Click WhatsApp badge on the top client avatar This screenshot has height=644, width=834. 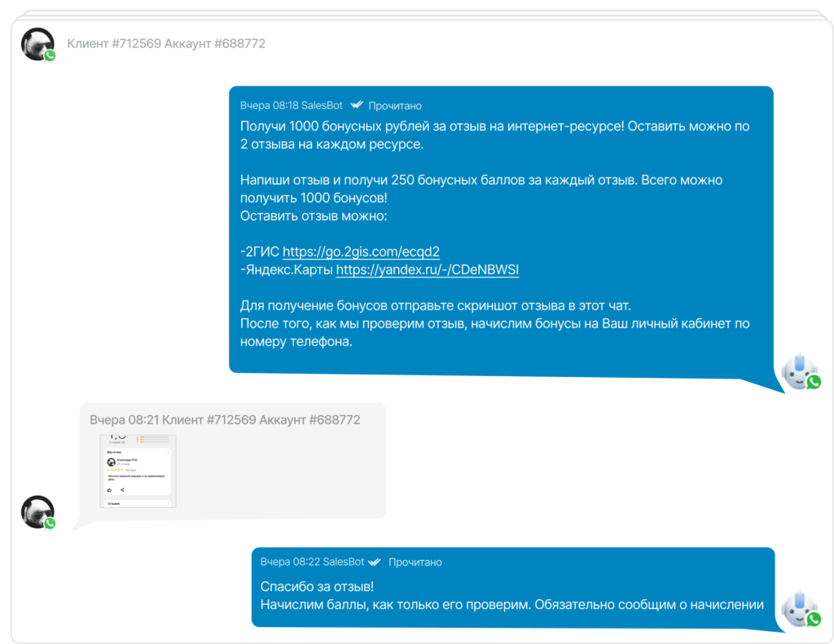coord(50,56)
